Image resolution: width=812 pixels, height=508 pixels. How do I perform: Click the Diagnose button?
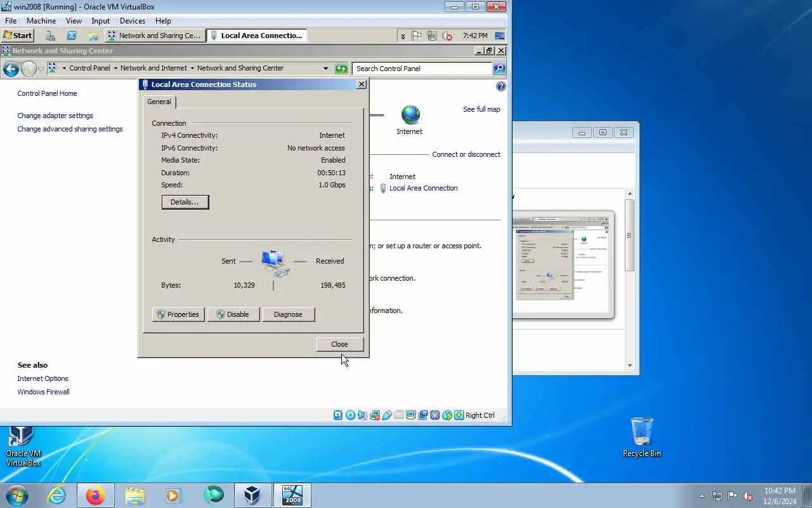288,314
